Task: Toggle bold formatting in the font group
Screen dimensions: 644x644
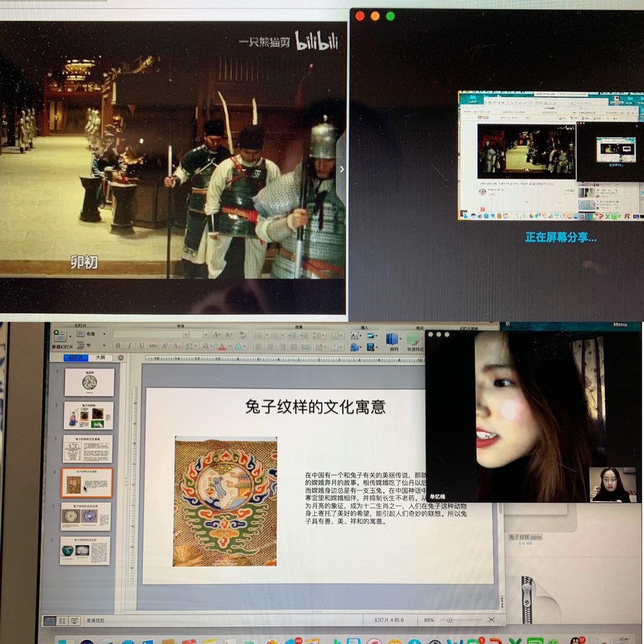Action: click(117, 346)
